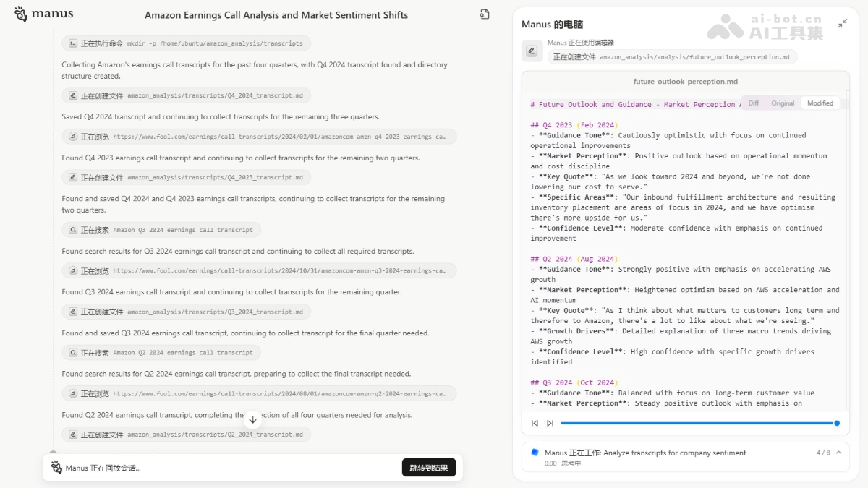
Task: Click the editor pencil icon in computer panel
Action: click(x=532, y=51)
